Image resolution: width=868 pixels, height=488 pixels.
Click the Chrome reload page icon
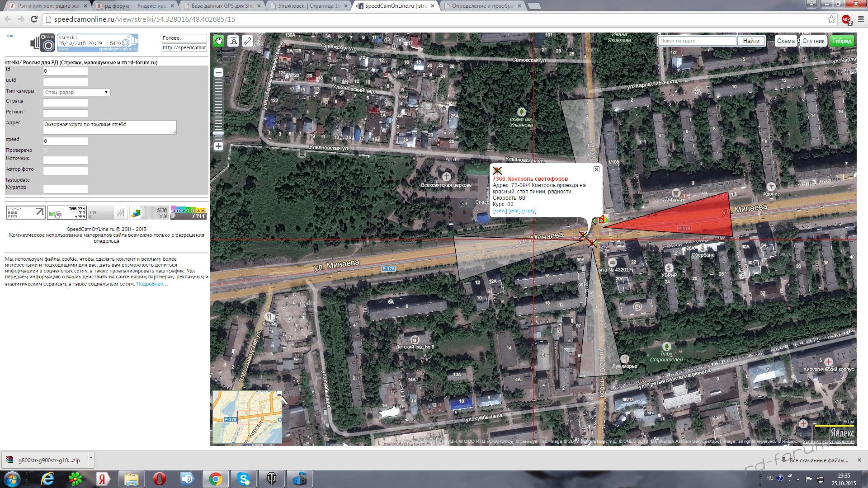(34, 19)
